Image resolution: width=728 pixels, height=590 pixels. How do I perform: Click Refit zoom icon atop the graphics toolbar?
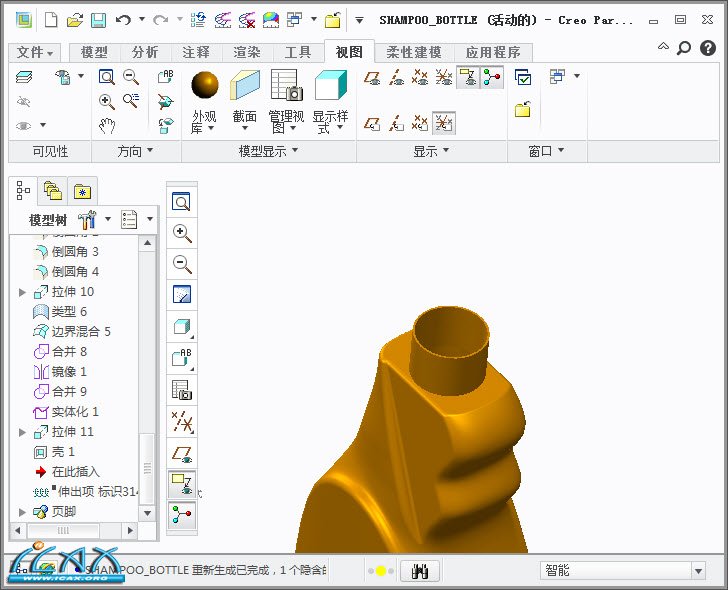[182, 202]
